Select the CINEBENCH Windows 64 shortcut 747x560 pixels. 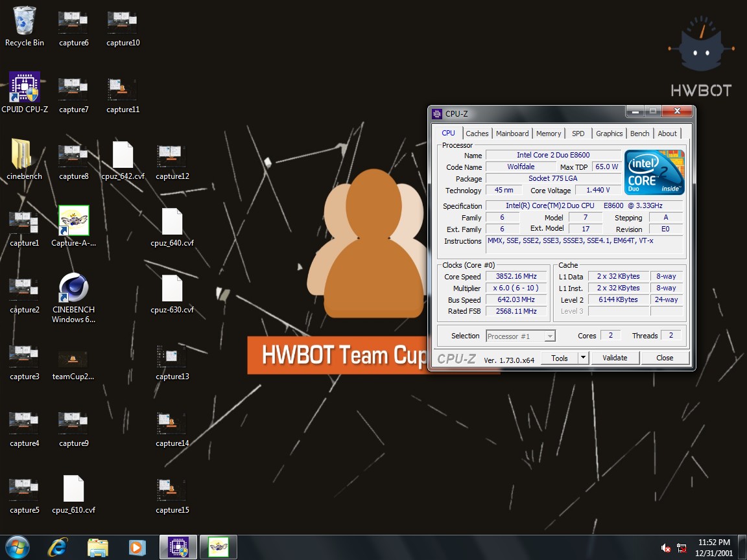coord(73,297)
